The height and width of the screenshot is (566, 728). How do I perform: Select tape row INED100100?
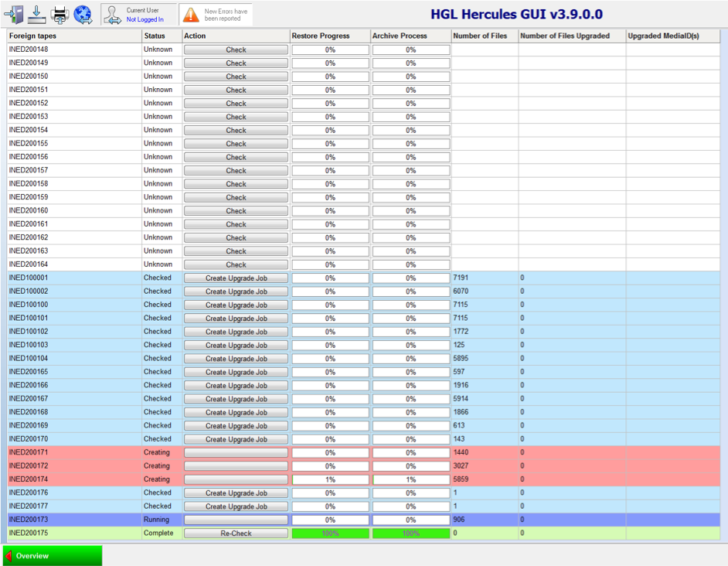click(363, 305)
